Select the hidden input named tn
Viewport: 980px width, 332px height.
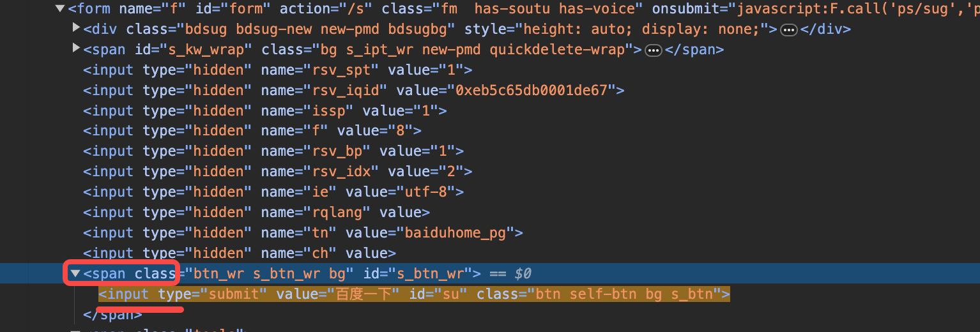pyautogui.click(x=303, y=233)
